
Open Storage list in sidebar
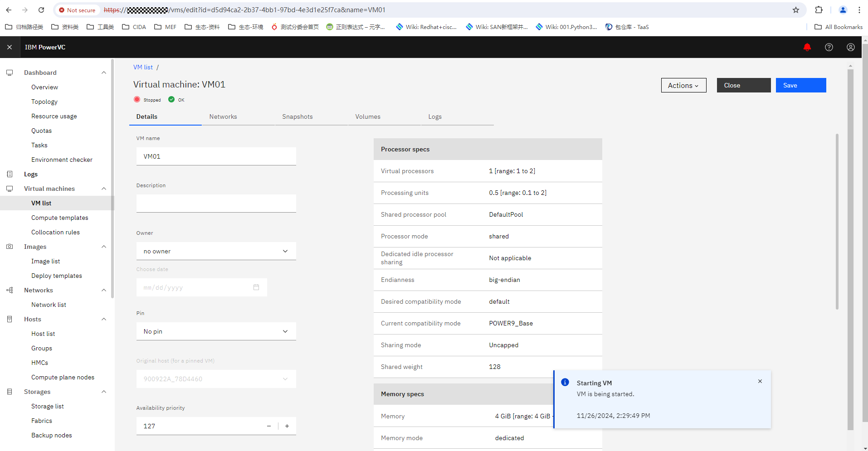click(x=48, y=406)
